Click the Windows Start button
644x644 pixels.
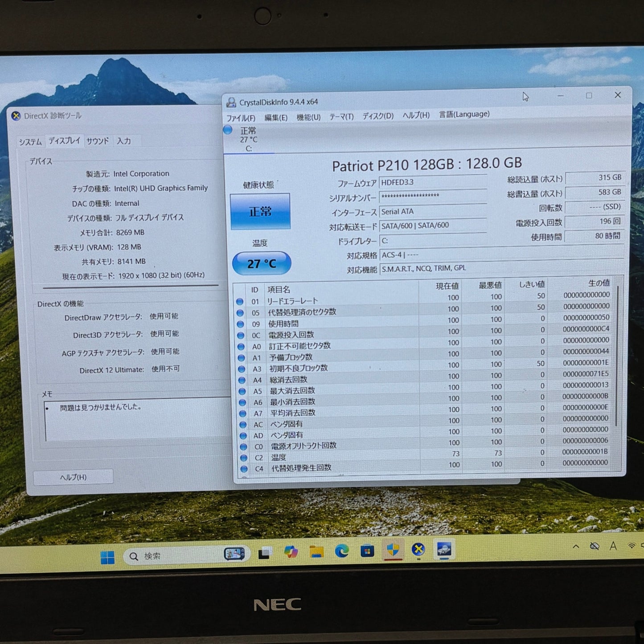106,556
